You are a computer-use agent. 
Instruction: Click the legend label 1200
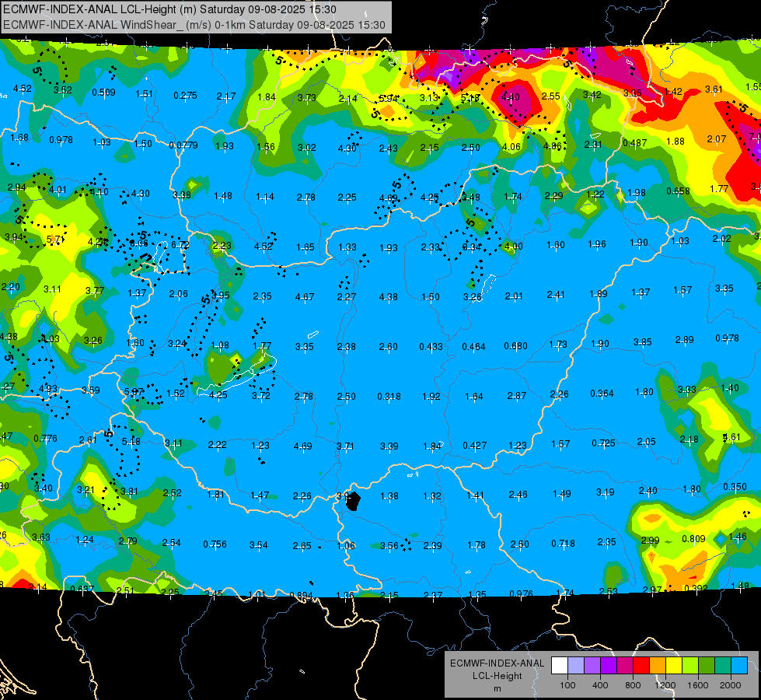coord(665,685)
